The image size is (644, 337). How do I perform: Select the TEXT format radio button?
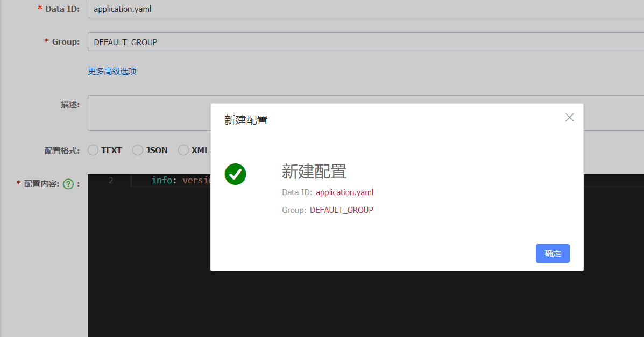click(93, 150)
